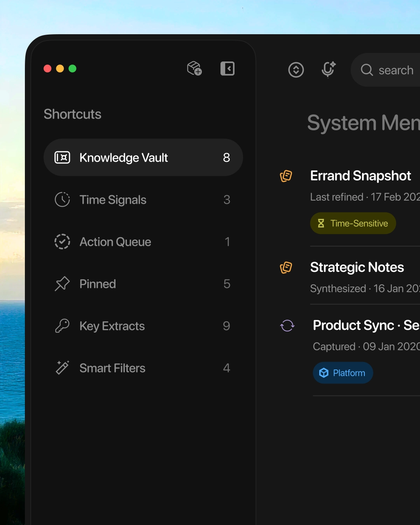Open the sort order up-down icon
This screenshot has width=420, height=525.
296,70
